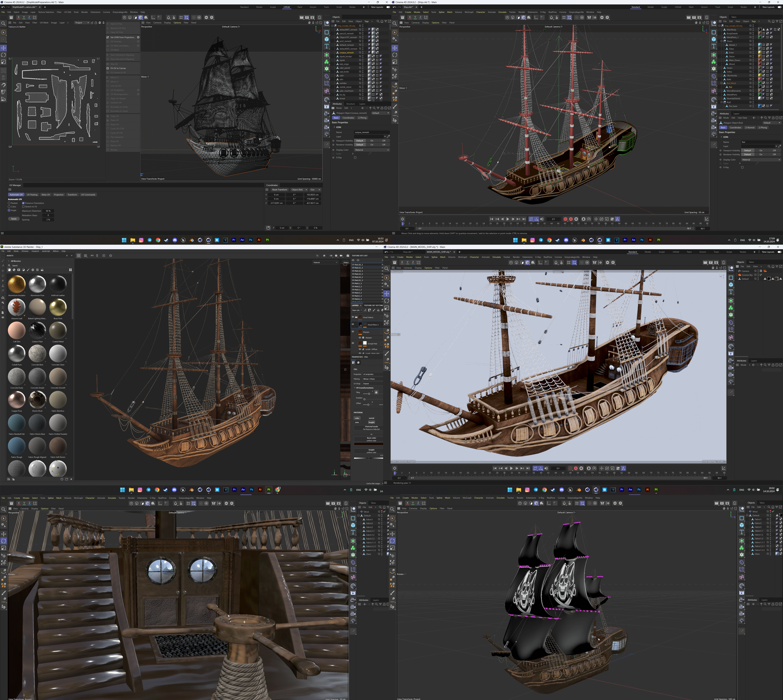Uncheck Preserve Orientation in UV Manager

tap(23, 203)
